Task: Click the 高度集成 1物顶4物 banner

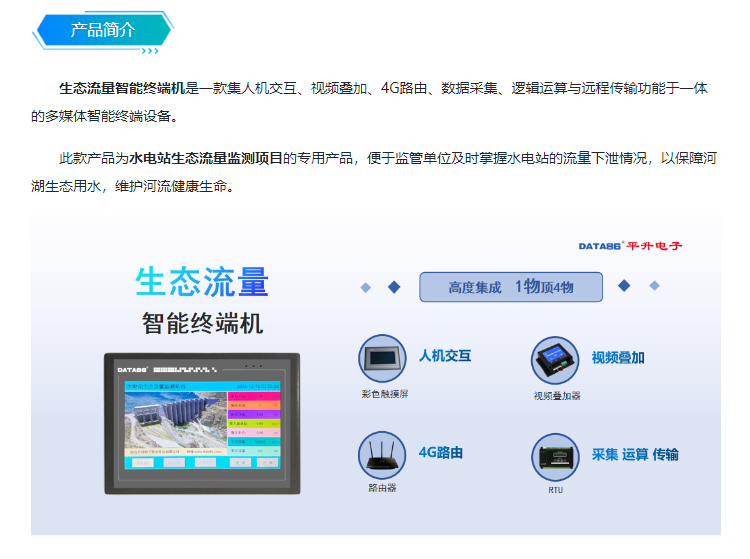Action: (x=510, y=287)
